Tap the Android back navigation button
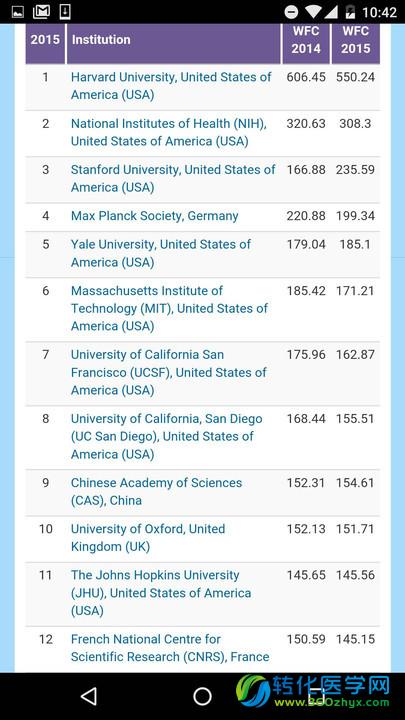 (89, 696)
